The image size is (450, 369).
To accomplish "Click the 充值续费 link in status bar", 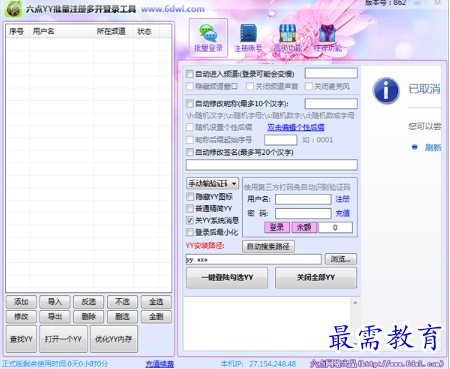I will (160, 364).
